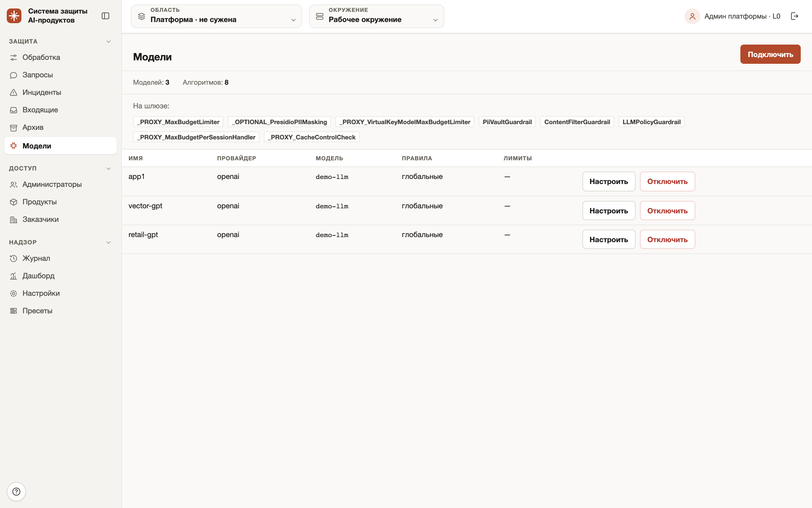Click the user avatar icon
The height and width of the screenshot is (508, 812).
pos(692,16)
